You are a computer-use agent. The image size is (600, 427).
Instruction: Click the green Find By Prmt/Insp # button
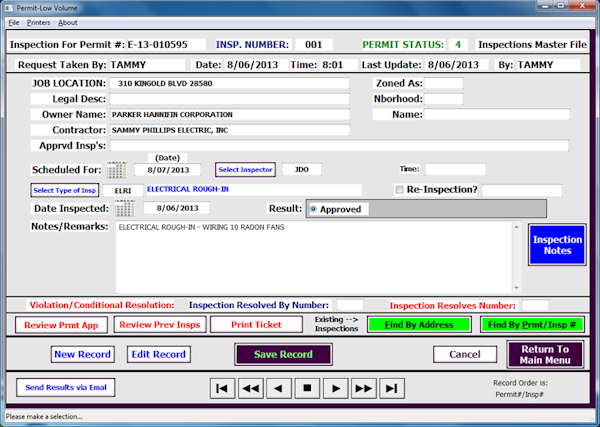(532, 324)
